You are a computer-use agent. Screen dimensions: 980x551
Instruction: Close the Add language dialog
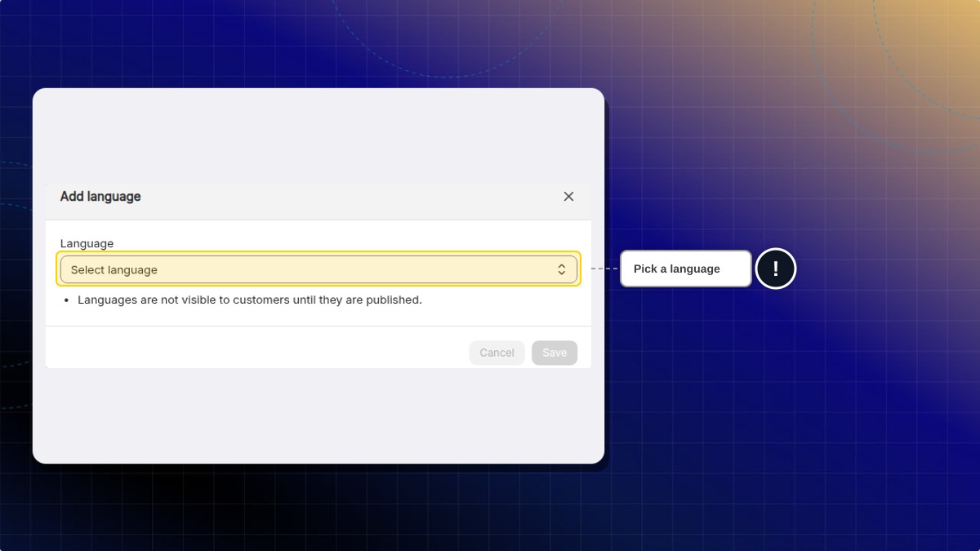click(x=568, y=197)
